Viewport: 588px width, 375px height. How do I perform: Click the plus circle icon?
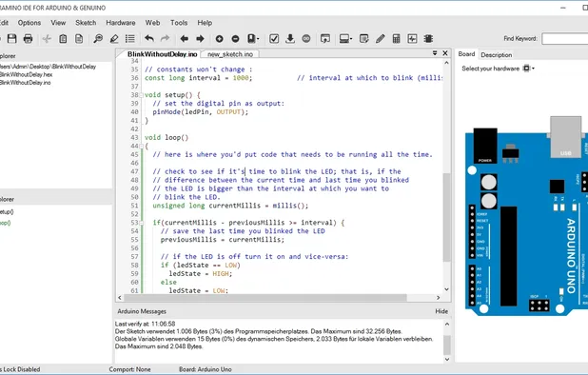pyautogui.click(x=220, y=39)
